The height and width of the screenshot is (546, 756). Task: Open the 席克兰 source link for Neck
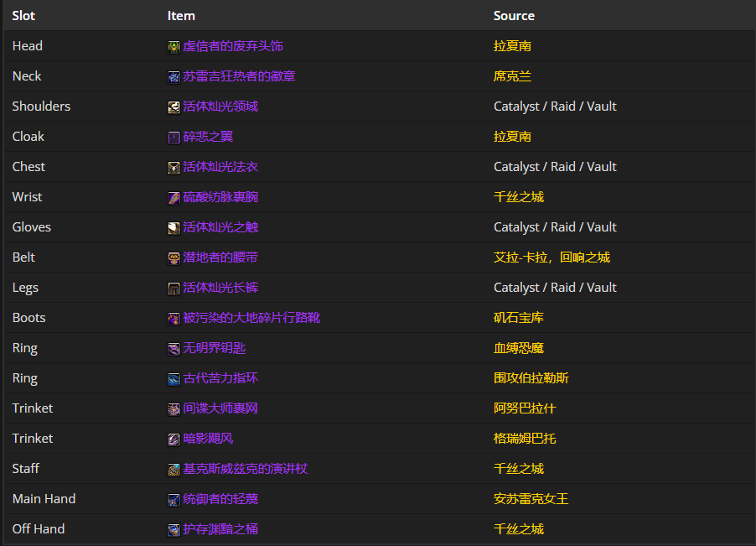(x=511, y=76)
